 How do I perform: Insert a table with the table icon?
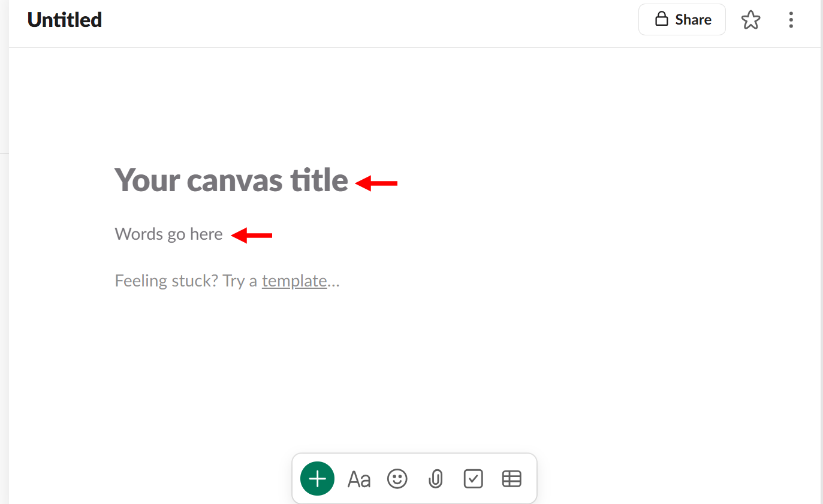click(511, 478)
